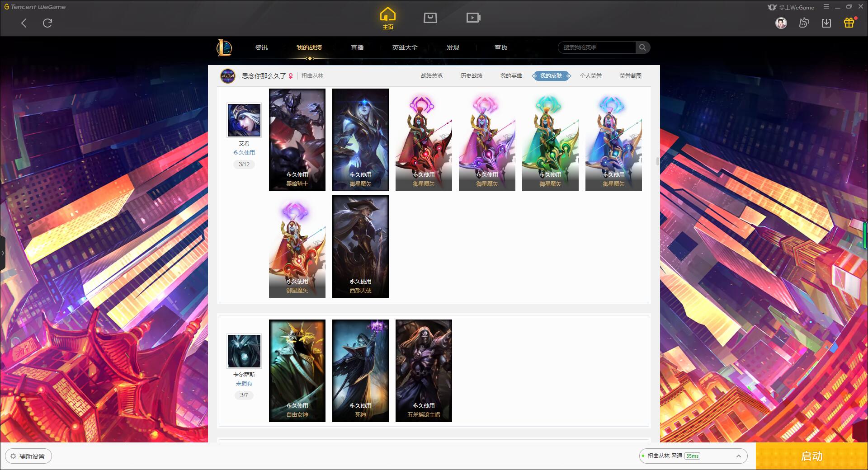Click the 扭曲丛林 server label in the profile header
The image size is (868, 470).
pos(312,76)
